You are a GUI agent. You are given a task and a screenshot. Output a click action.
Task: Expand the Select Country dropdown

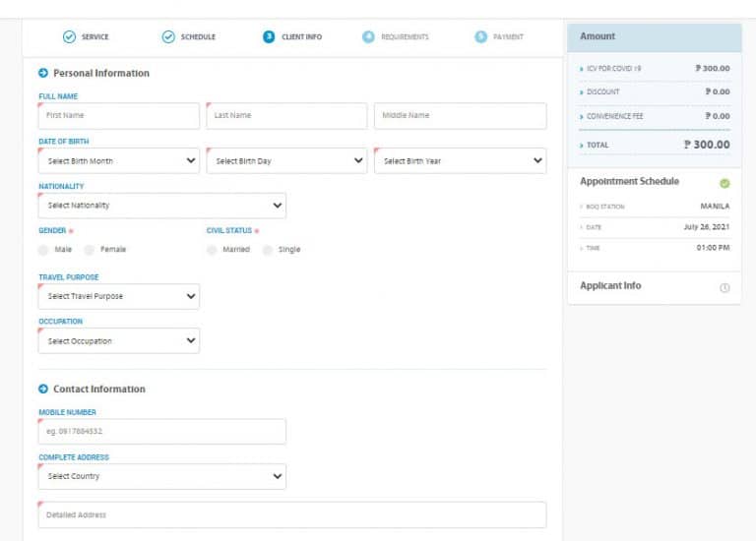point(161,477)
